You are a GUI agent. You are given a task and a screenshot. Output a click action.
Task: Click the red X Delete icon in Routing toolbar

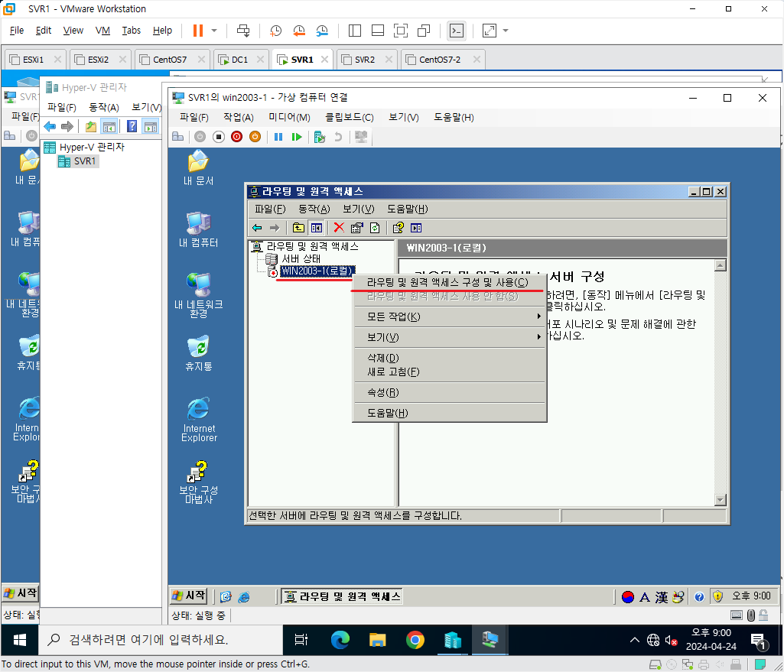tap(339, 228)
